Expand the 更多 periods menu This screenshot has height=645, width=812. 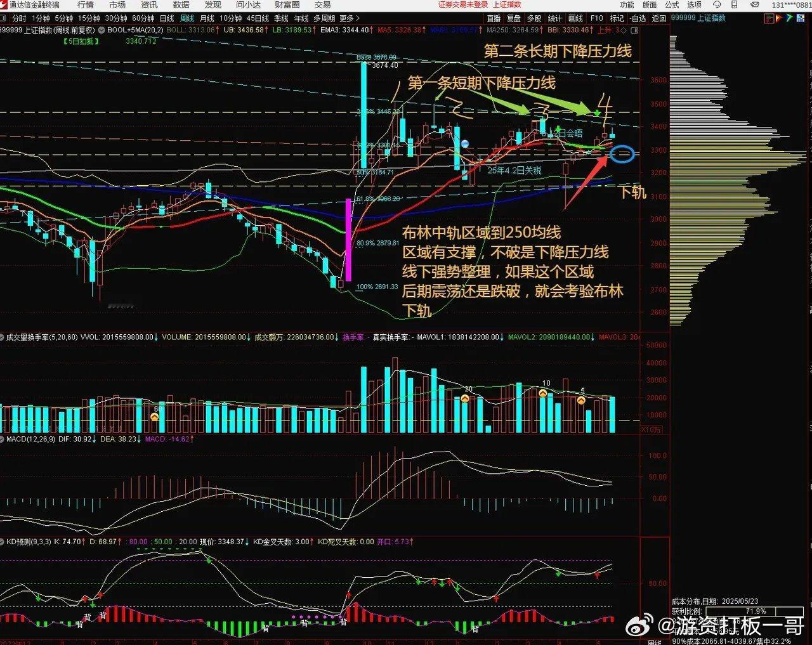point(350,18)
